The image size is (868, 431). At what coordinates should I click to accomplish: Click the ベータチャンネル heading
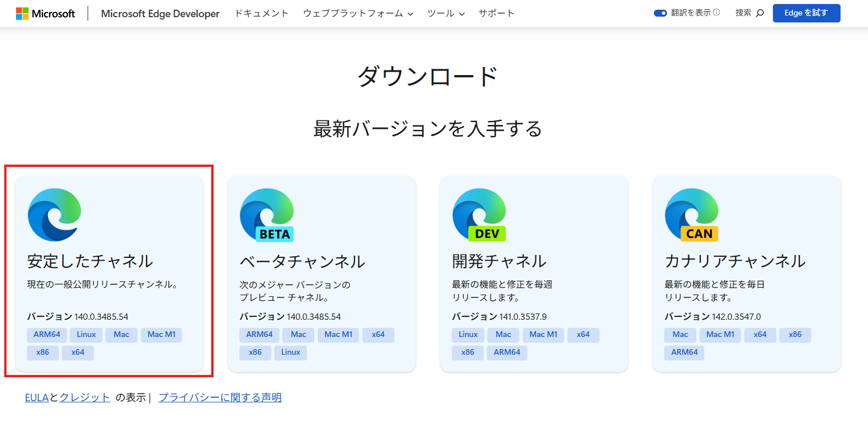point(302,261)
